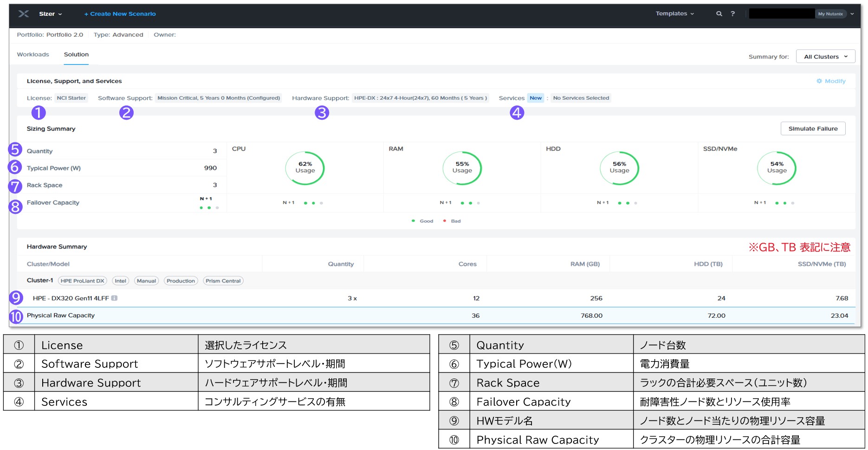Click the No Services Selected tag
This screenshot has height=450, width=868.
point(581,98)
